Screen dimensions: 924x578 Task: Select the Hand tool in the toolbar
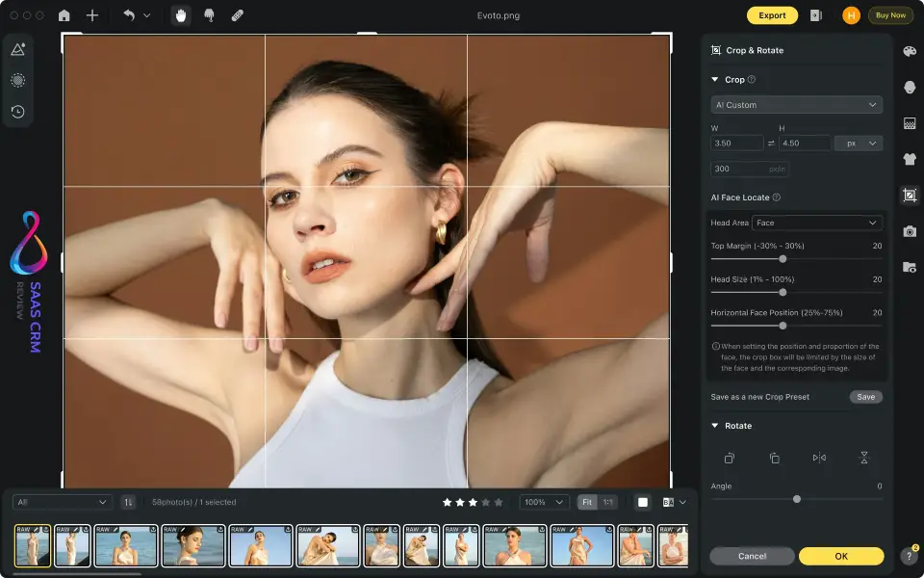click(180, 15)
